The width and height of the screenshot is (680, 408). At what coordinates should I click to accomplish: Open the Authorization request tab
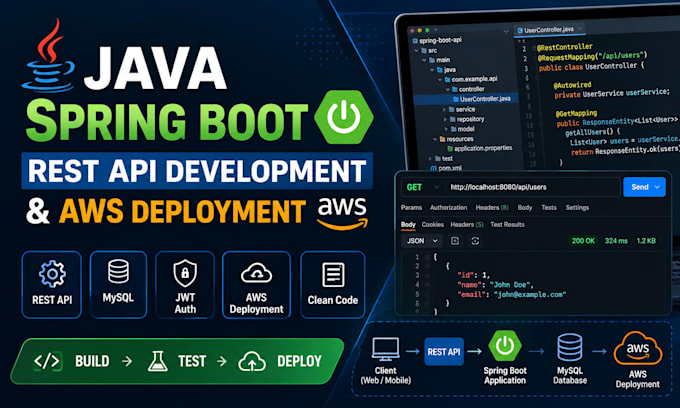pos(448,208)
